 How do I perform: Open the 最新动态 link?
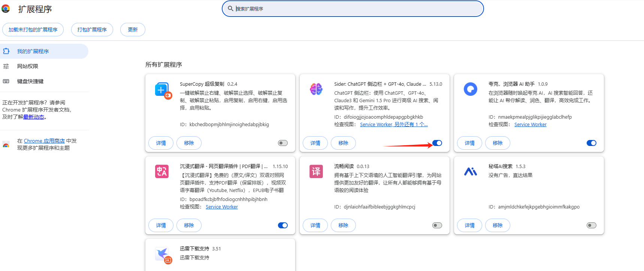[34, 117]
